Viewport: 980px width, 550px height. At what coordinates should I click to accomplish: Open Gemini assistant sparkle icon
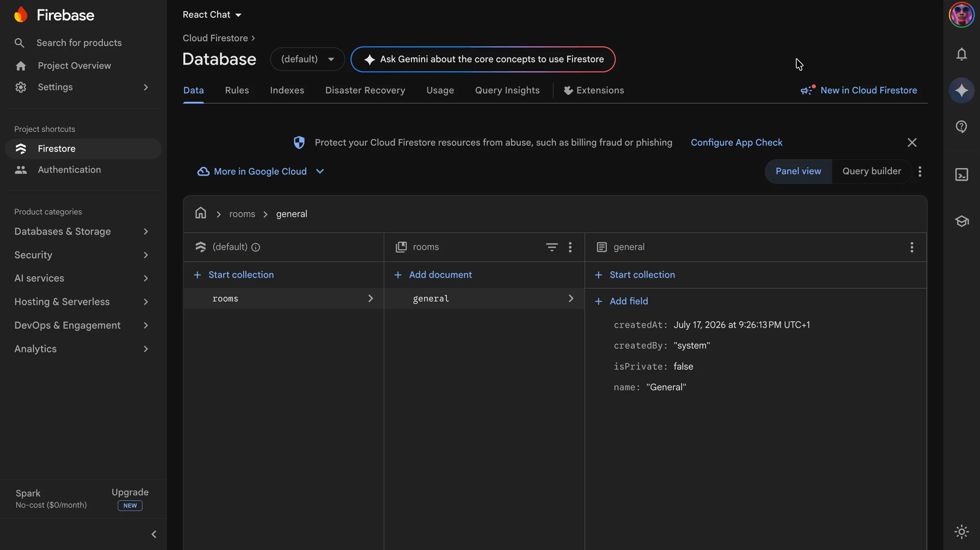(x=962, y=90)
